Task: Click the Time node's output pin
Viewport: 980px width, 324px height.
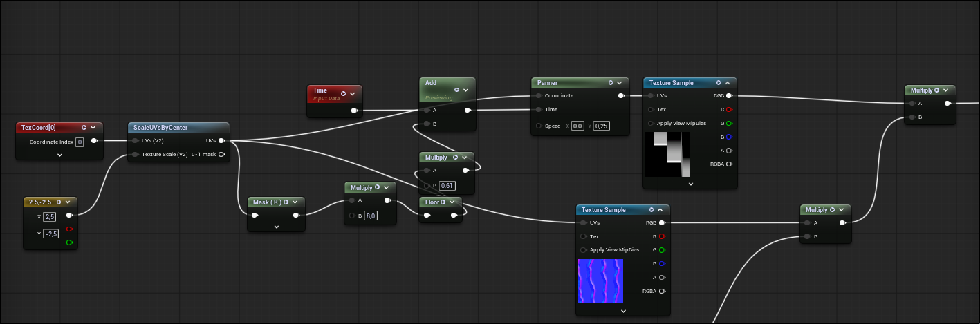Action: point(355,110)
